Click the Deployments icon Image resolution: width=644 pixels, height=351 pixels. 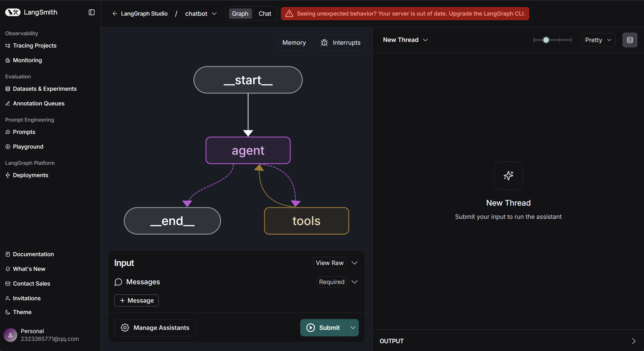(8, 175)
